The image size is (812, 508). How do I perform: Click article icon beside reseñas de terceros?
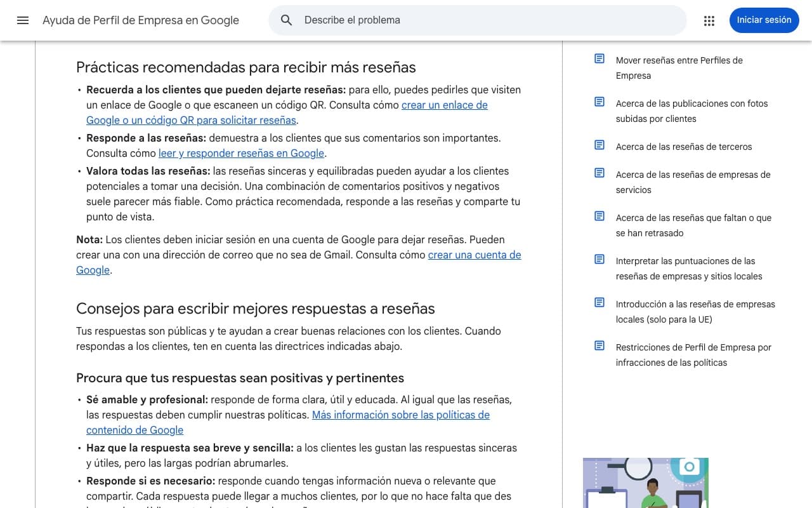click(599, 145)
